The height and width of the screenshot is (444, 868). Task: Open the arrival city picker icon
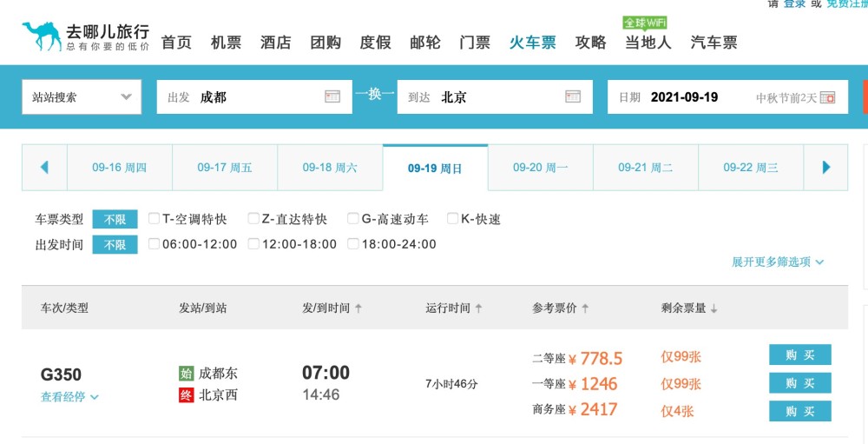[573, 96]
